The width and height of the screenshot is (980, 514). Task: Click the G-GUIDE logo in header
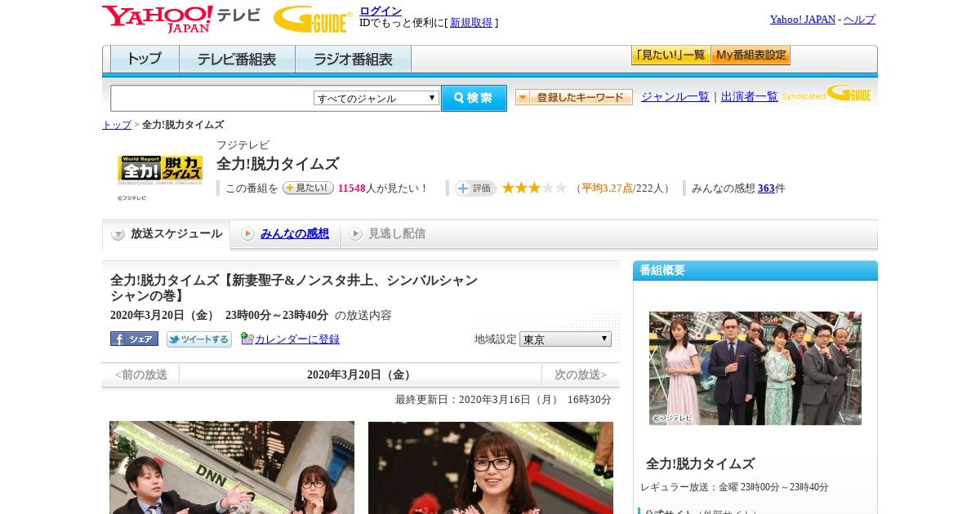point(313,19)
